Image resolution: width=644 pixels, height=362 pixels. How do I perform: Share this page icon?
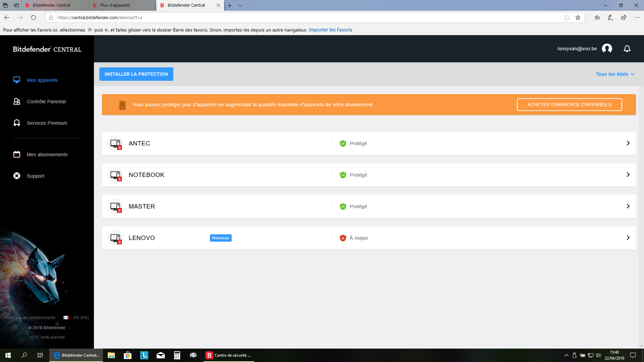tap(624, 17)
